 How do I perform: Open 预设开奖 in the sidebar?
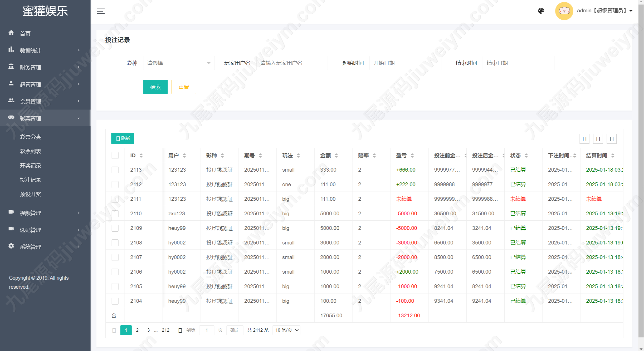[30, 194]
